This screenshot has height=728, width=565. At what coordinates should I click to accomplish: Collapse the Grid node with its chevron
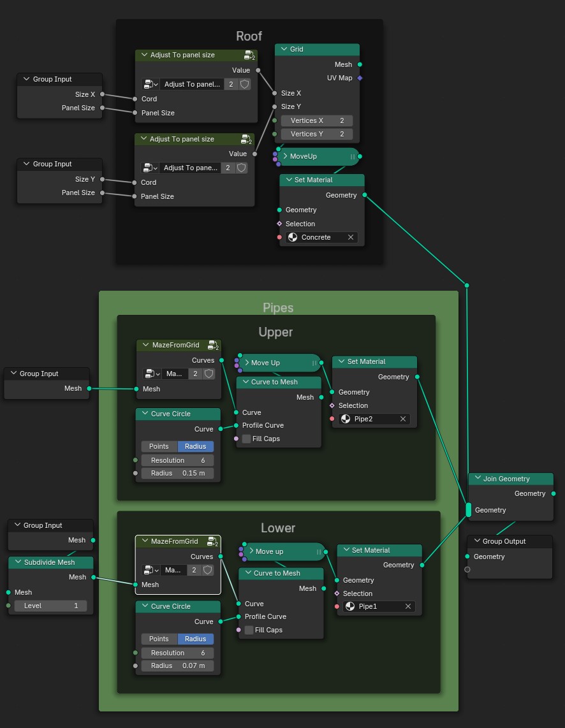284,48
